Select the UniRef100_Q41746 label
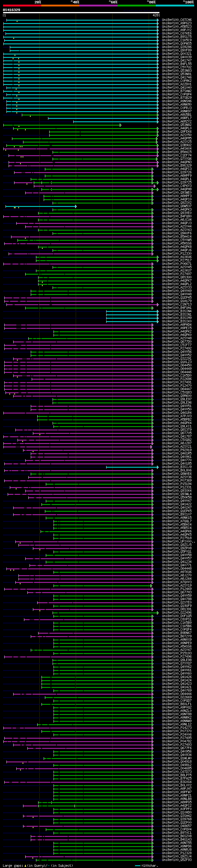The image size is (197, 868). coord(177,78)
